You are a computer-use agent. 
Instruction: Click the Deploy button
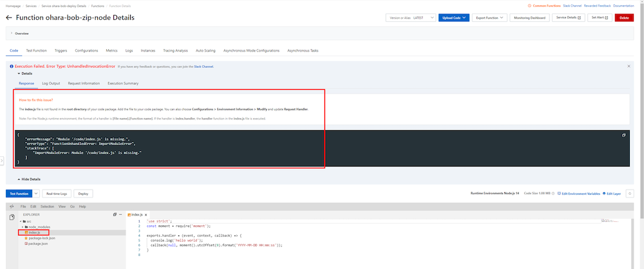tap(83, 194)
